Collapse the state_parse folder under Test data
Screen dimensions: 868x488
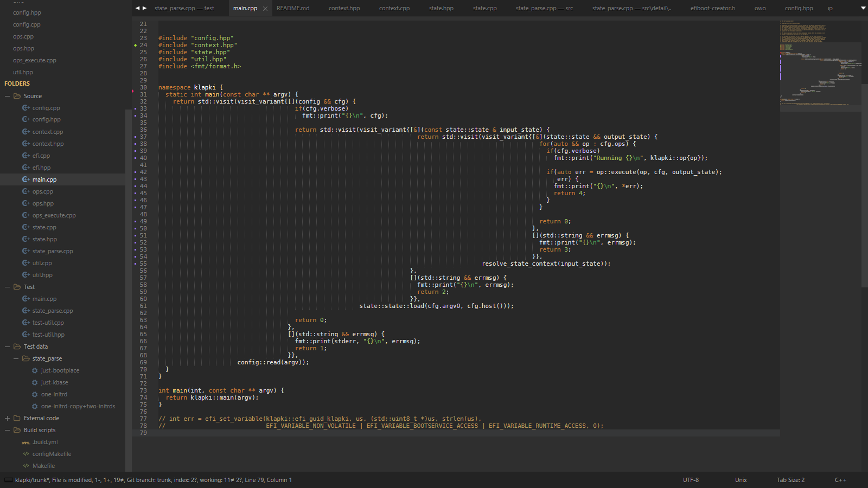pyautogui.click(x=16, y=358)
